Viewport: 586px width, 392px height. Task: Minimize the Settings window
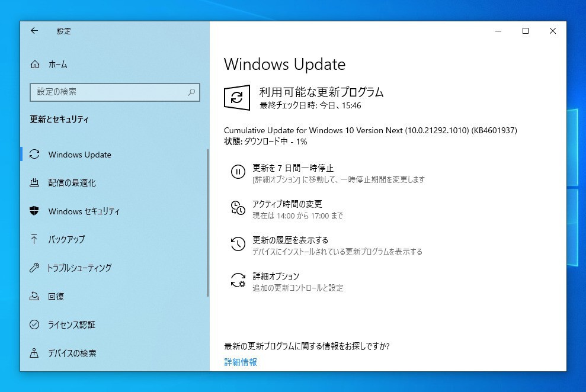pyautogui.click(x=498, y=31)
